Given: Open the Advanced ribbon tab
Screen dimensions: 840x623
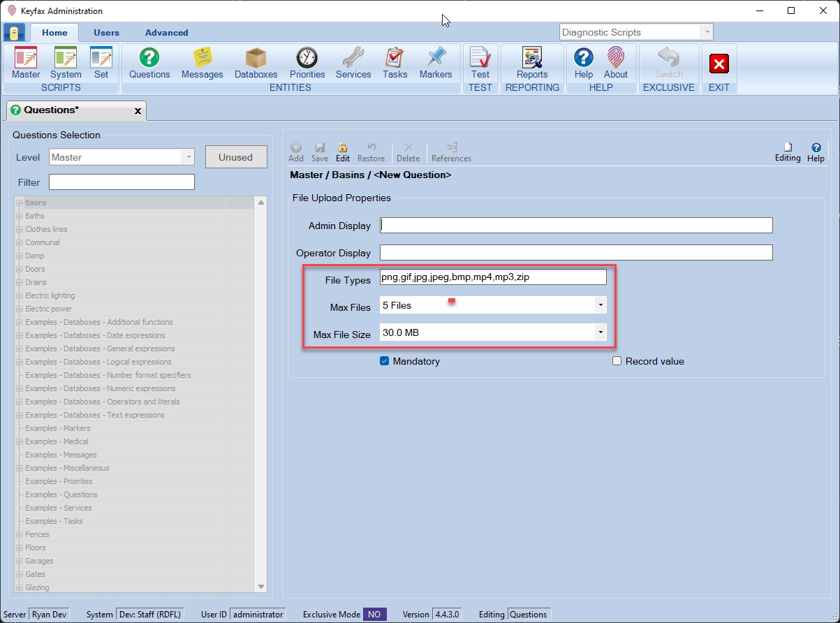Looking at the screenshot, I should click(166, 33).
